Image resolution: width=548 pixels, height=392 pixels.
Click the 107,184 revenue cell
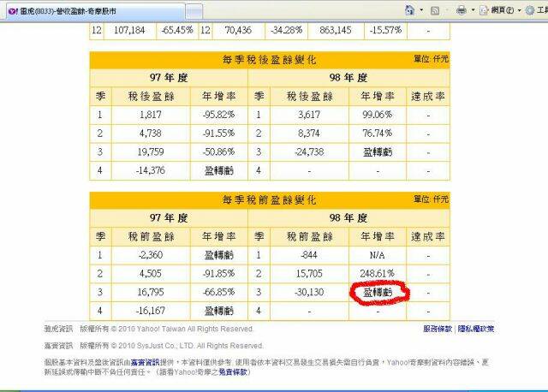tap(129, 31)
